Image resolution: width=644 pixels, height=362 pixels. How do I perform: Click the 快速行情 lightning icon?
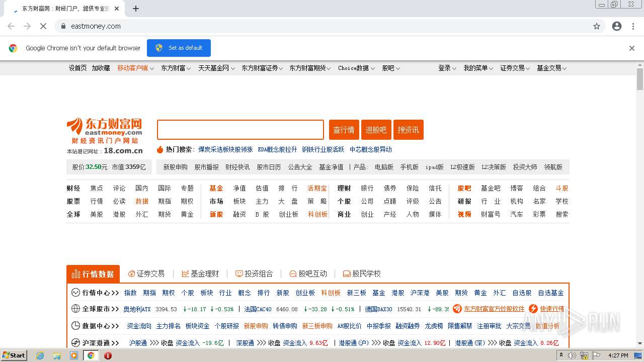[533, 309]
